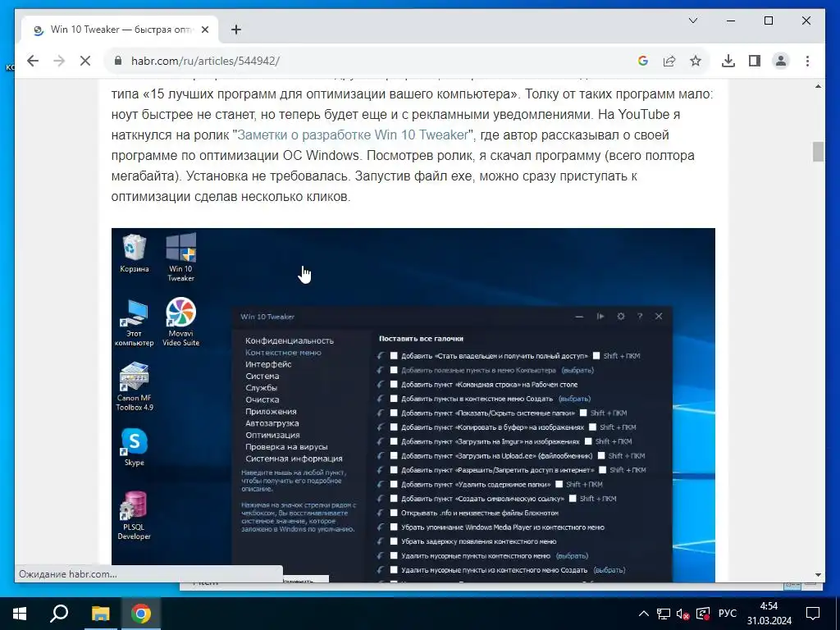Click the page scrollbar up arrow

pyautogui.click(x=818, y=85)
